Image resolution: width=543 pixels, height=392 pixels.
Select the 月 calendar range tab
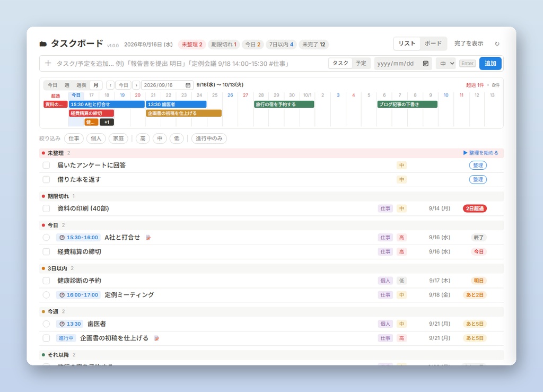[x=96, y=85]
